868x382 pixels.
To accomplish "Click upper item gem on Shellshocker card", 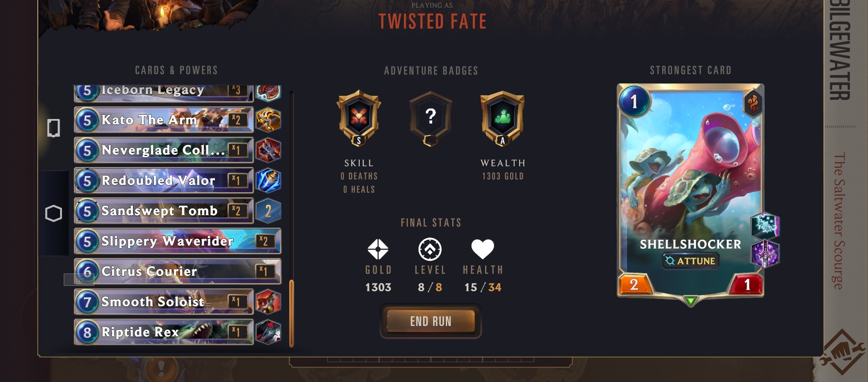I will pos(765,226).
